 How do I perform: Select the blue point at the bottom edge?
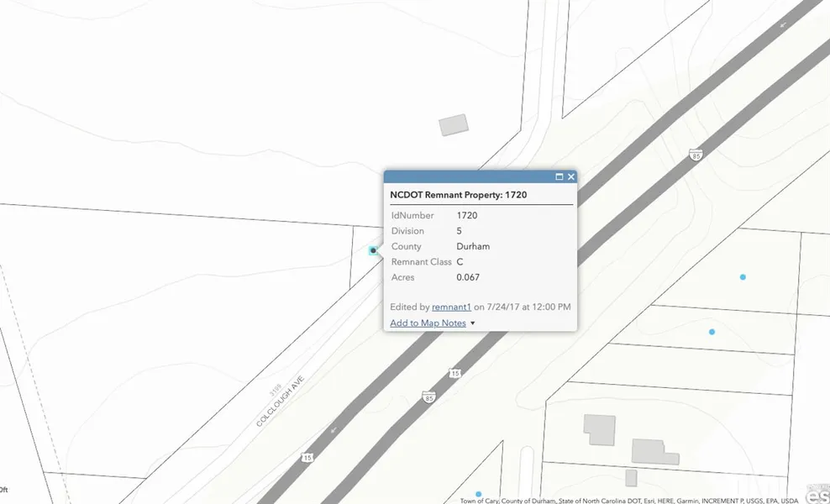479,494
